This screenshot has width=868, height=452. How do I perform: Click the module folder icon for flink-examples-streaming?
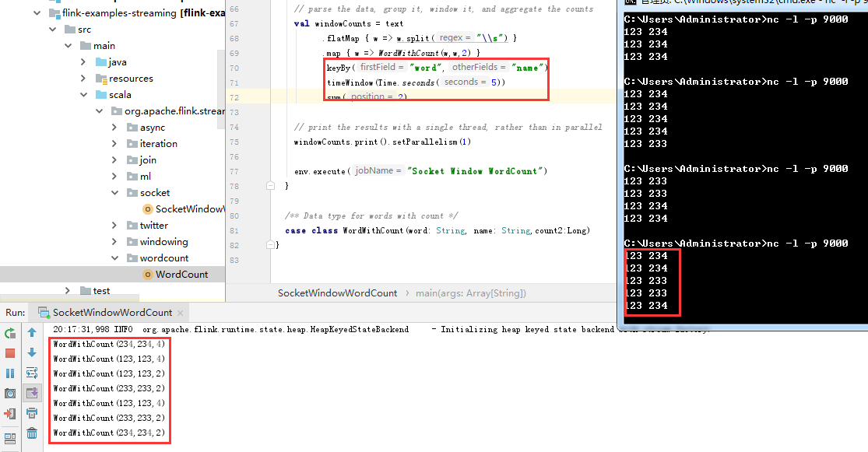coord(54,13)
